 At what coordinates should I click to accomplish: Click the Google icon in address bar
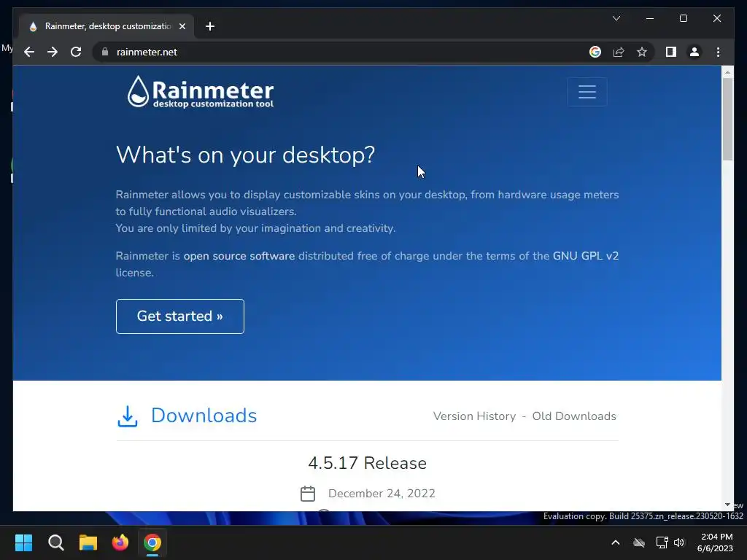click(x=595, y=52)
